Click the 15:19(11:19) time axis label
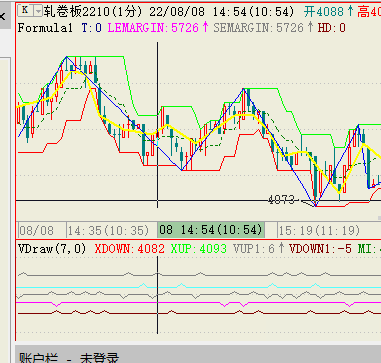The image size is (381, 363). 319,230
